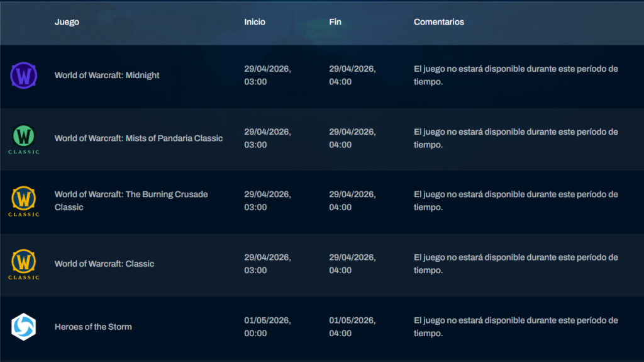
Task: Open World of Warcraft: The Burning Crusade Classic
Action: [131, 201]
